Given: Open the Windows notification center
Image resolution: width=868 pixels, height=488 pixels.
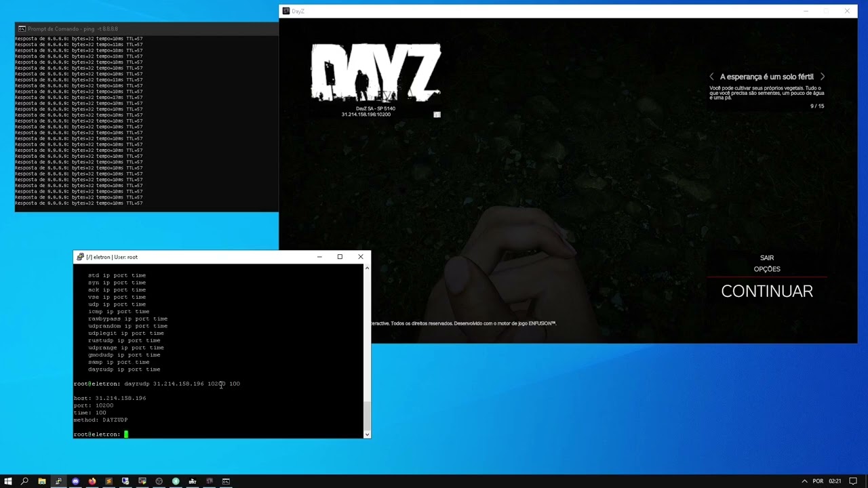Looking at the screenshot, I should point(853,481).
